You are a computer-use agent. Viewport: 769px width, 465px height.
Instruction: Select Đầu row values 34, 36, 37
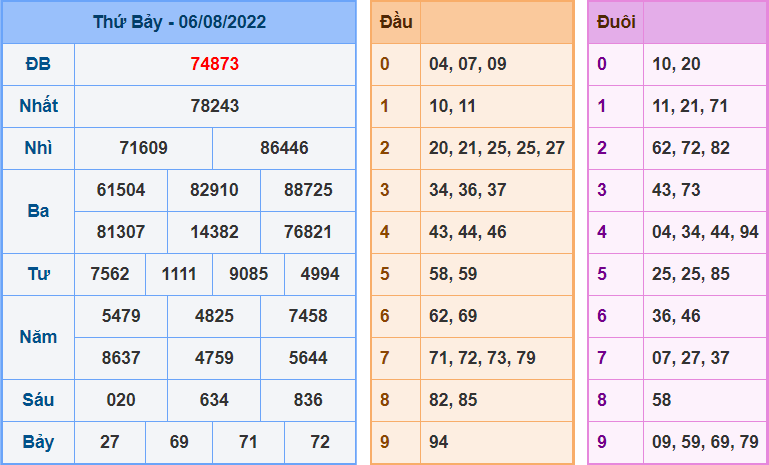click(x=468, y=190)
